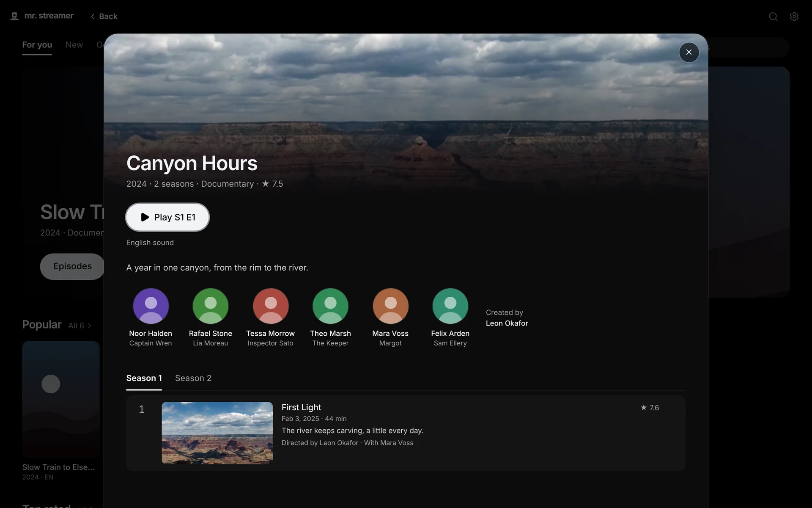Close the Canyon Hours dialog
The image size is (812, 508).
pyautogui.click(x=689, y=52)
